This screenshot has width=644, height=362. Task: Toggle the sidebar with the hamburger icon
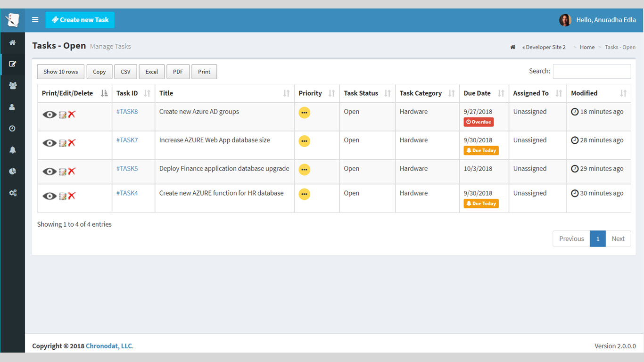[35, 20]
